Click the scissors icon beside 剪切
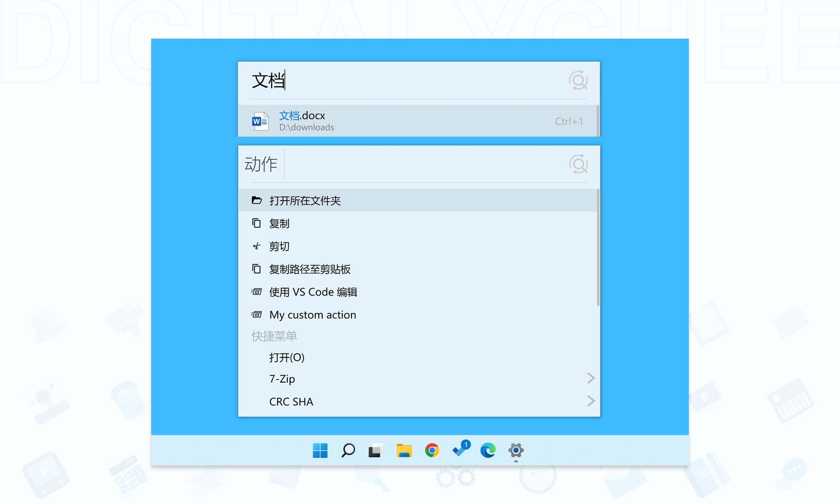The height and width of the screenshot is (504, 840). coord(257,246)
